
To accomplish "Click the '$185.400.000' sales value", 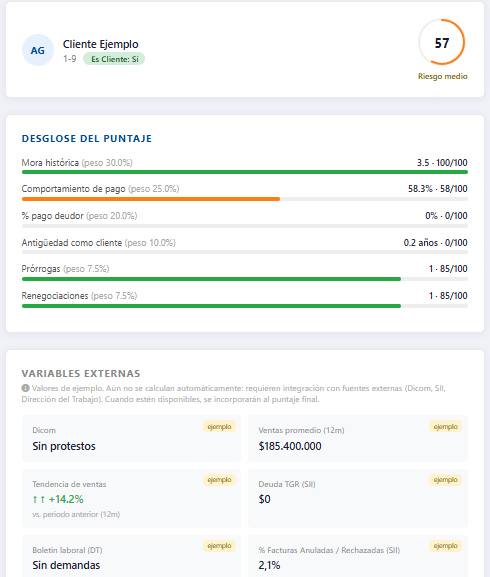I will (x=290, y=446).
